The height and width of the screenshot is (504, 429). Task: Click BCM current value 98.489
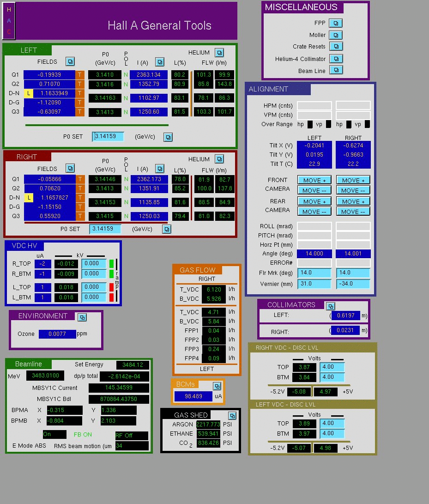(193, 396)
